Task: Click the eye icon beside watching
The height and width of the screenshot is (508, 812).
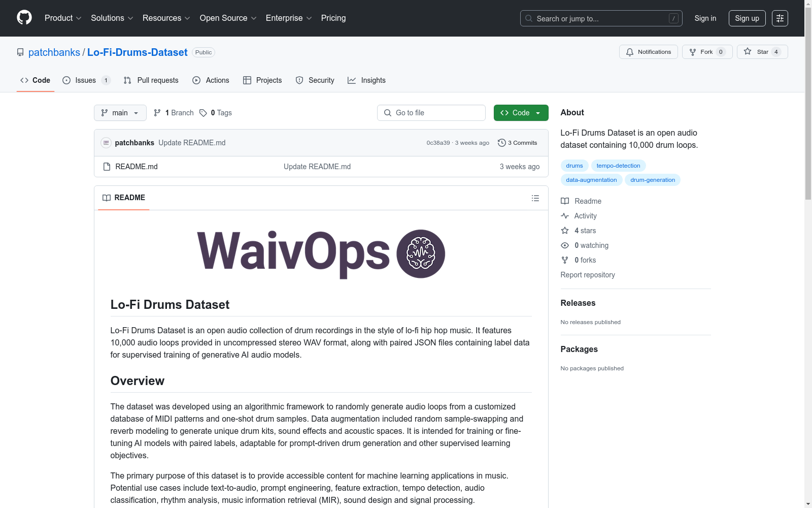Action: pos(565,245)
